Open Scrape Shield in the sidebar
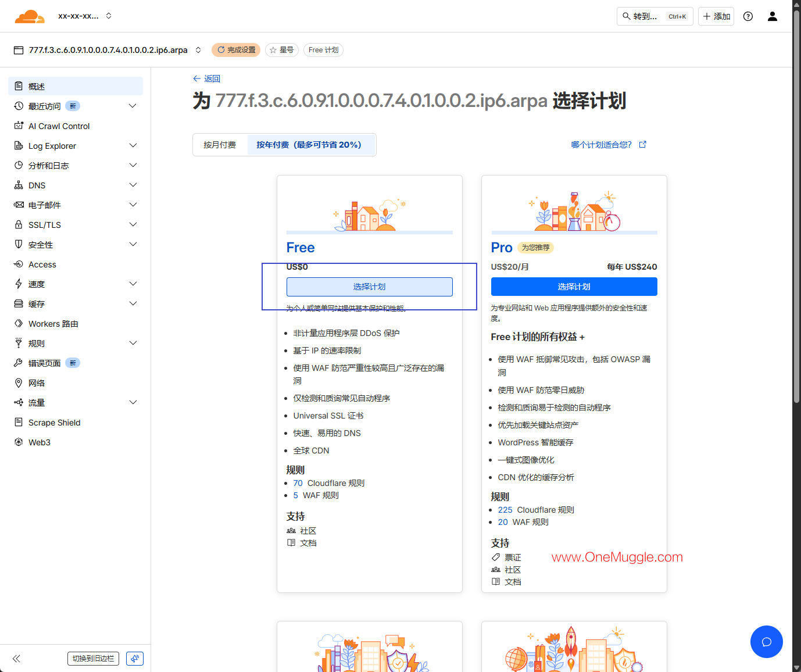The width and height of the screenshot is (801, 672). [76, 422]
